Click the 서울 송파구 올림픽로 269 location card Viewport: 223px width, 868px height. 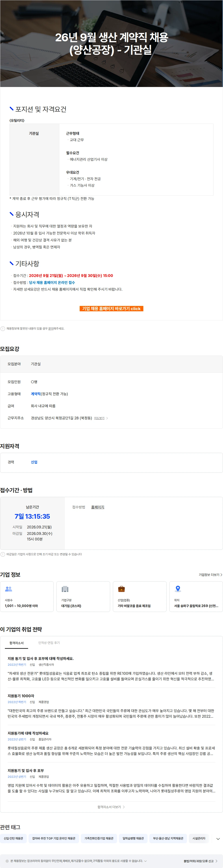pos(196,596)
